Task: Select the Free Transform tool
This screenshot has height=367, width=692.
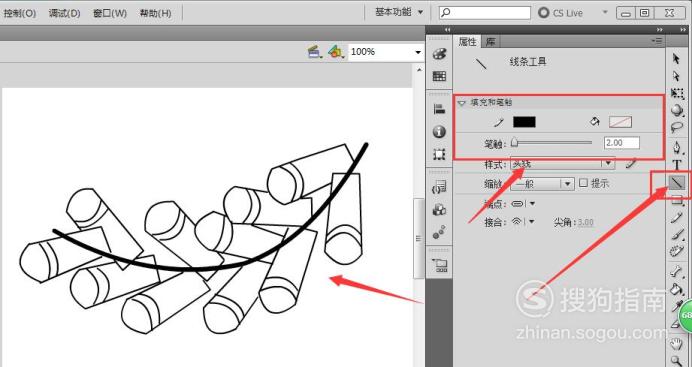Action: point(676,93)
